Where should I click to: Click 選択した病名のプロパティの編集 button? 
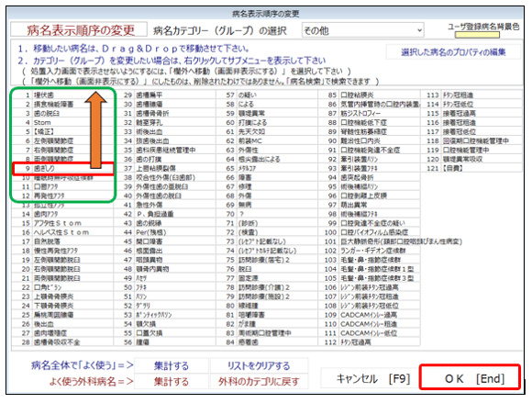pos(453,52)
